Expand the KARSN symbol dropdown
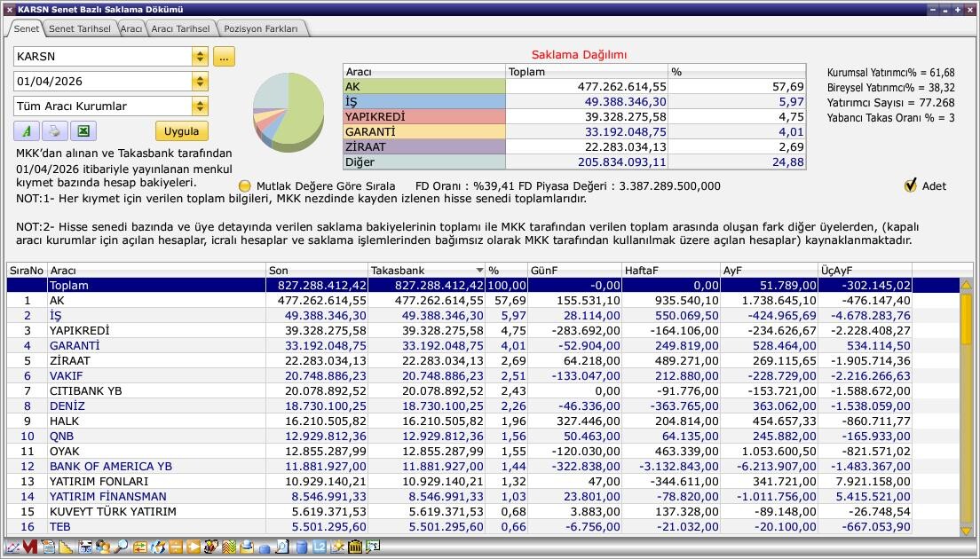Viewport: 980px width, 559px height. (200, 57)
